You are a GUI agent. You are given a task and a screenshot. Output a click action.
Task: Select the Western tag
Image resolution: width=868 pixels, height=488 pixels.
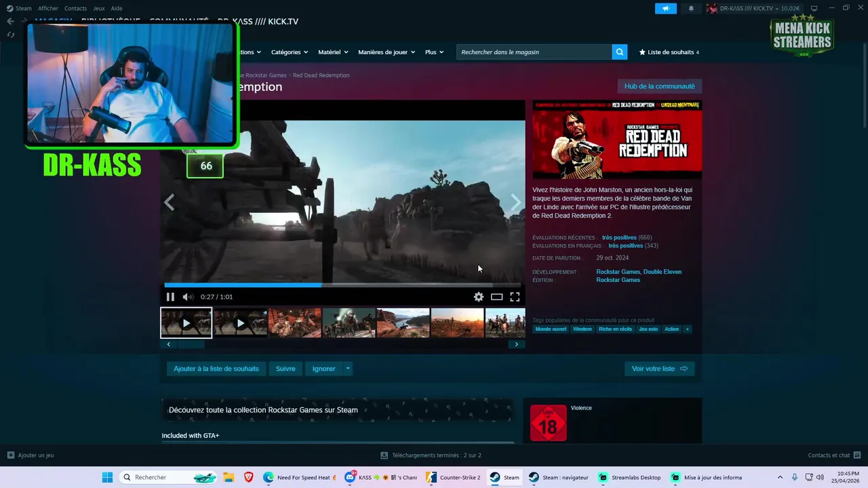(583, 329)
